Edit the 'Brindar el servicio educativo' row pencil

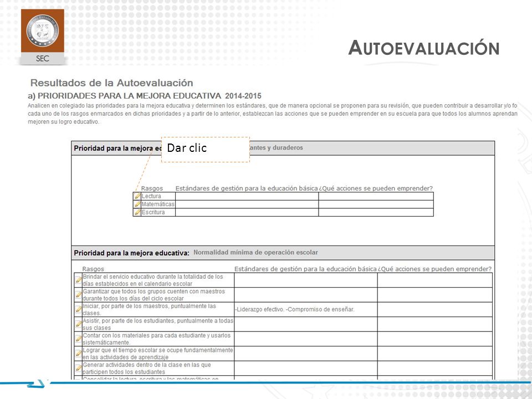pos(78,280)
